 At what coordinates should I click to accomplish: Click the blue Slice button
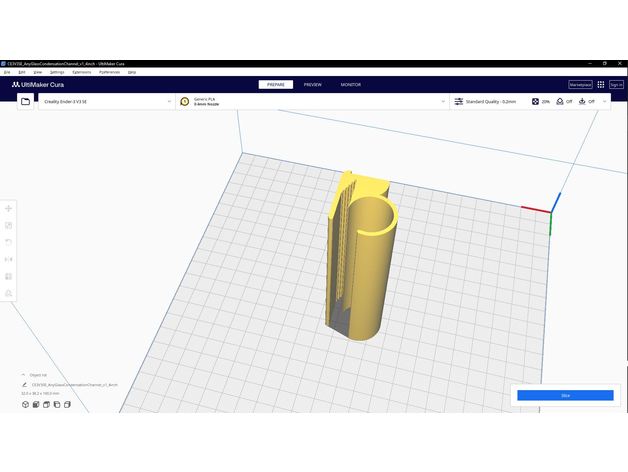coord(565,396)
